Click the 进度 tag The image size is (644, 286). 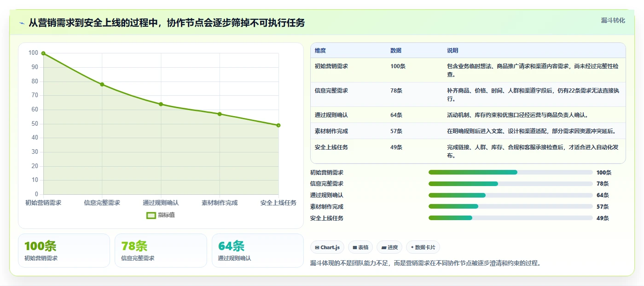(x=389, y=247)
